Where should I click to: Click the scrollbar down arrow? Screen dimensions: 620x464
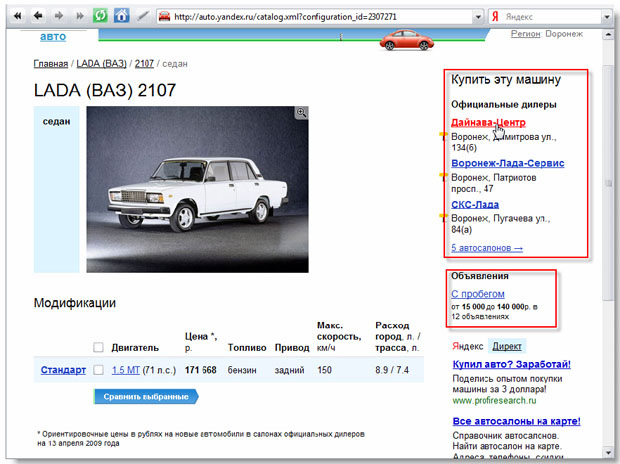pos(608,452)
